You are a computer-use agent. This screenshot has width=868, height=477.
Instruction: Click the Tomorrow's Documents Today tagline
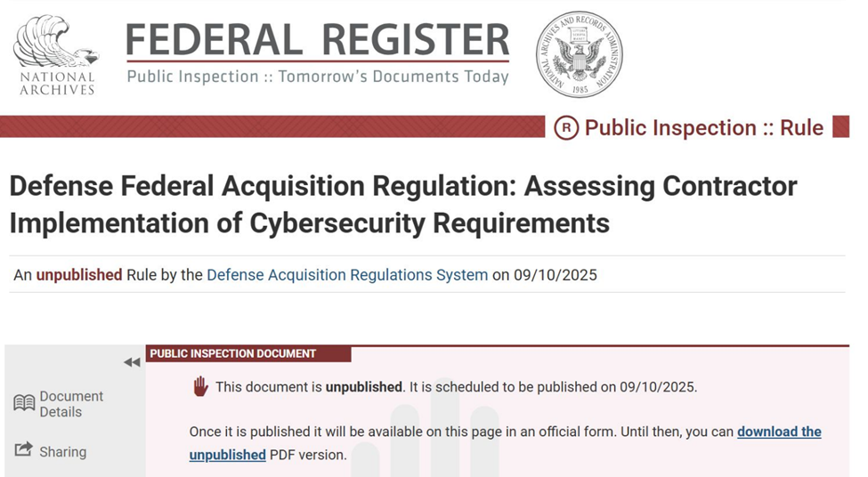(x=393, y=77)
